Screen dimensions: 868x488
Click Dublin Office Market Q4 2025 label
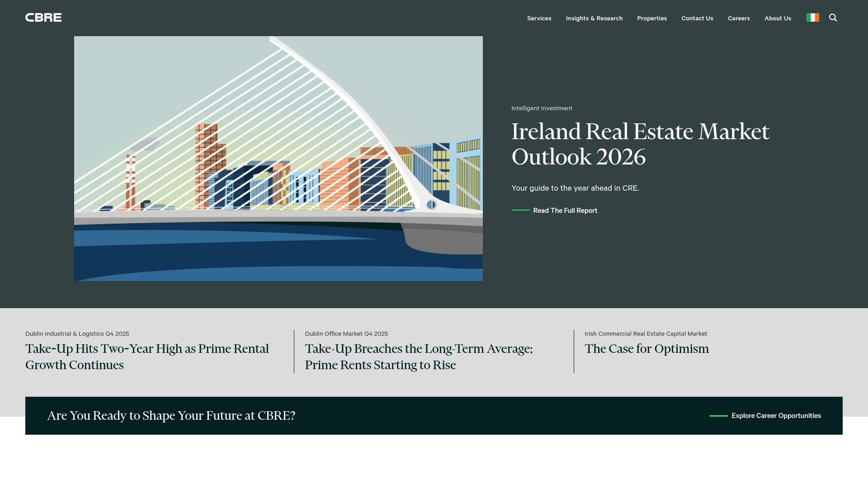click(346, 334)
